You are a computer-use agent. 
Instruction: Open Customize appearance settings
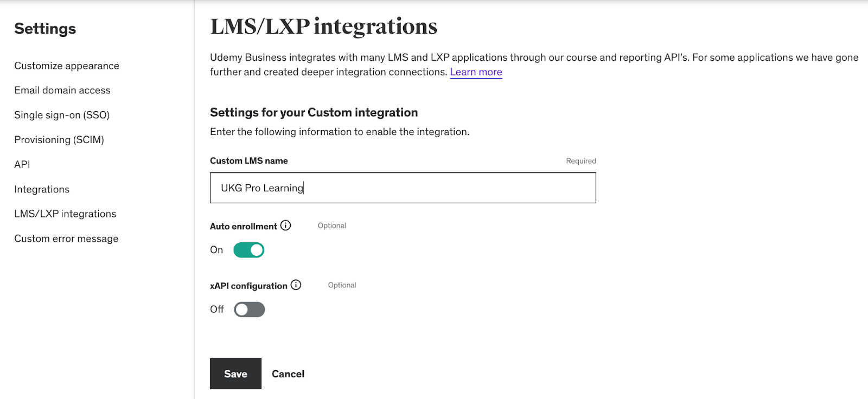(67, 66)
